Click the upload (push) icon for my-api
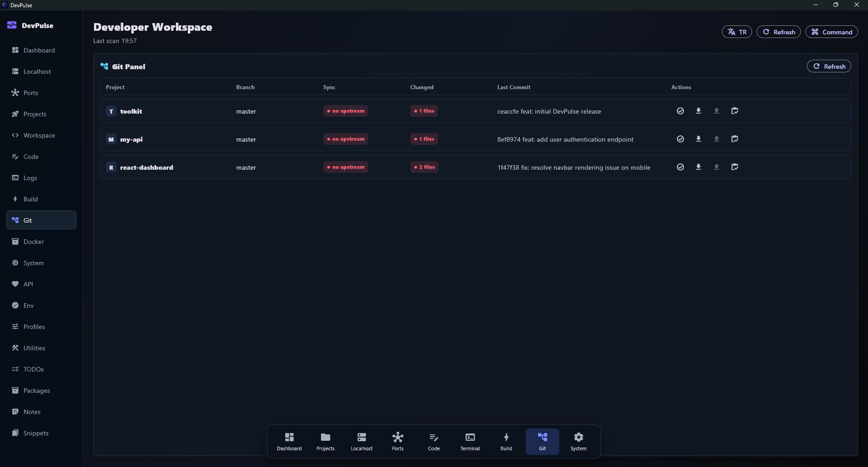Viewport: 868px width, 467px height. tap(717, 139)
